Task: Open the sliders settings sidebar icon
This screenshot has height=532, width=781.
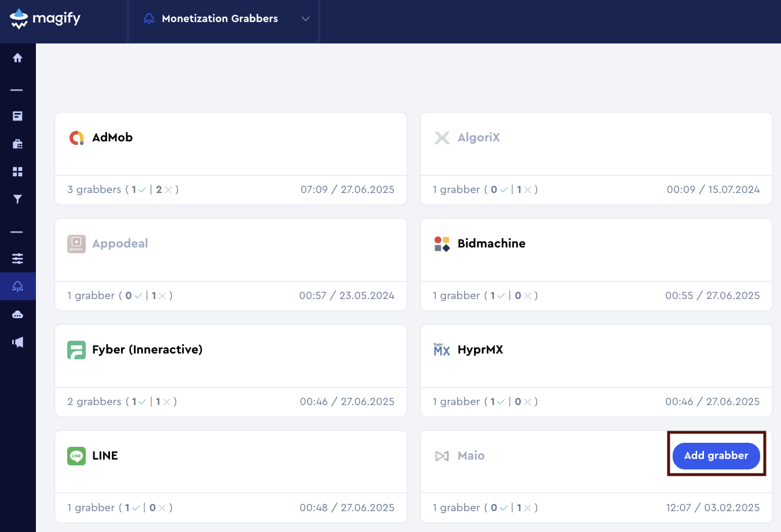Action: tap(18, 258)
